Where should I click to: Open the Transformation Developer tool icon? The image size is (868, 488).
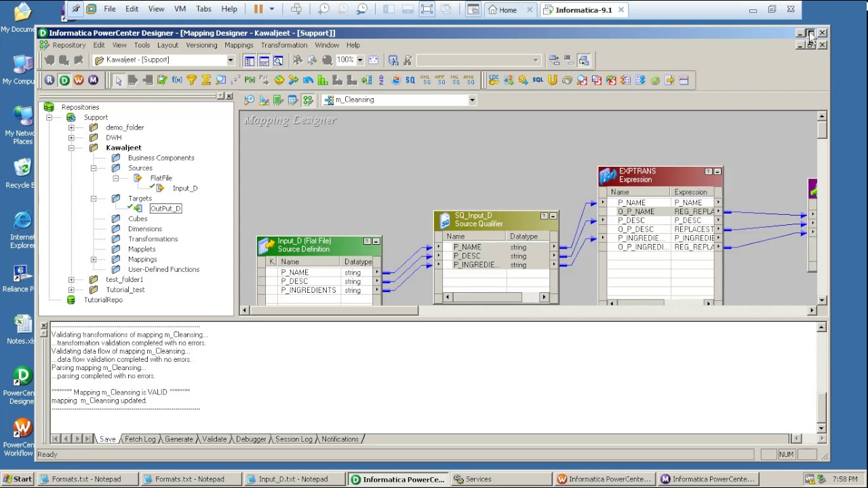tap(278, 100)
